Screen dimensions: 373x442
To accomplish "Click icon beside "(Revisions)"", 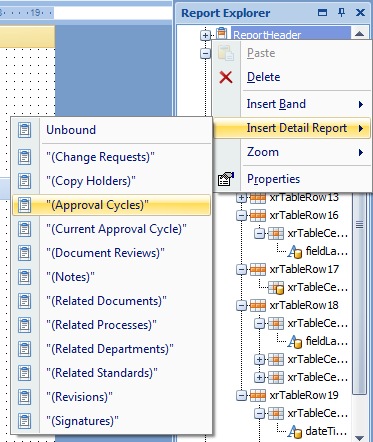I will 24,397.
